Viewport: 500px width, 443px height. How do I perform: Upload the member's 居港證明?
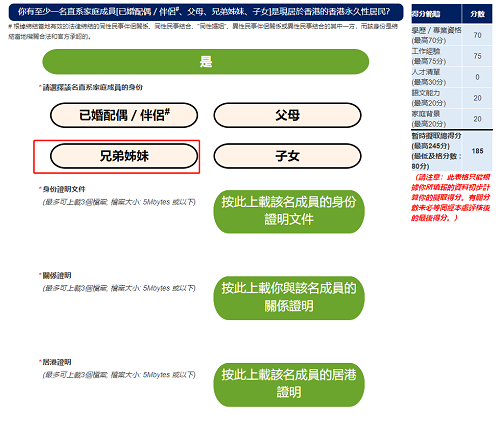click(289, 384)
